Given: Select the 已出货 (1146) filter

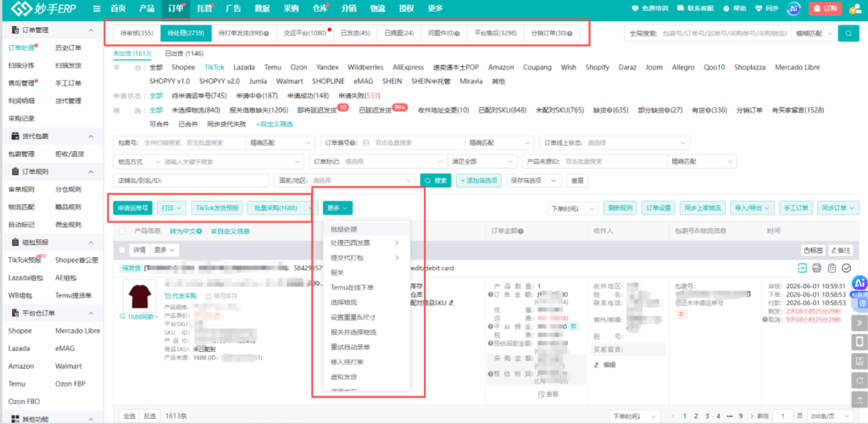Looking at the screenshot, I should (x=184, y=53).
